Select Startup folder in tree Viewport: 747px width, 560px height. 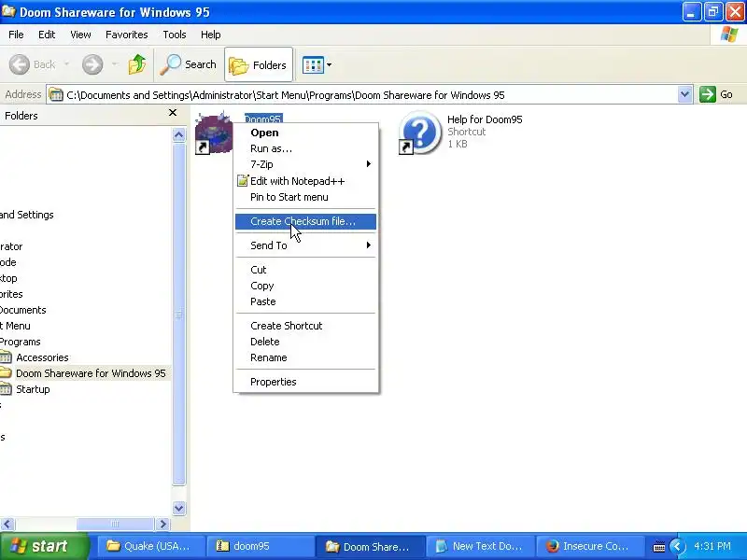[33, 389]
